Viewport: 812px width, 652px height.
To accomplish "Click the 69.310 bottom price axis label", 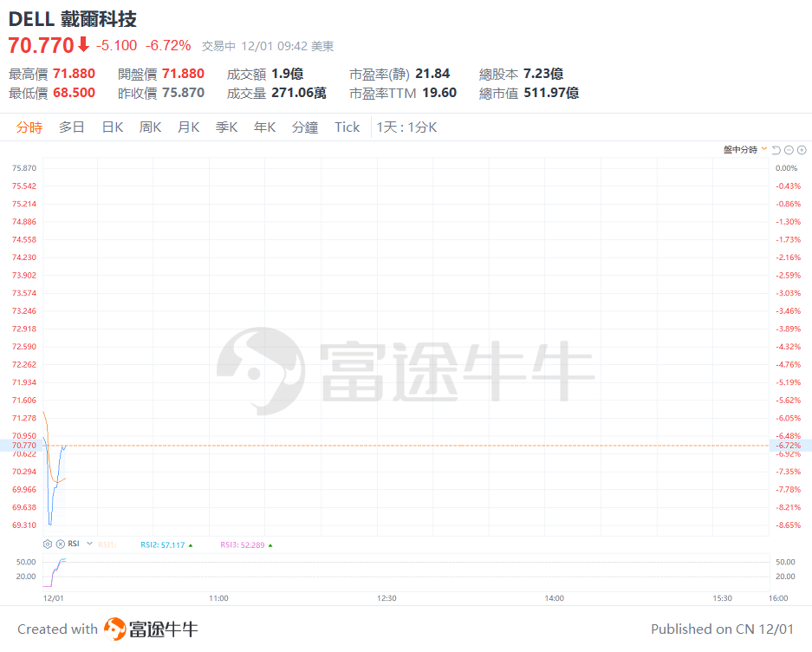I will pos(24,525).
